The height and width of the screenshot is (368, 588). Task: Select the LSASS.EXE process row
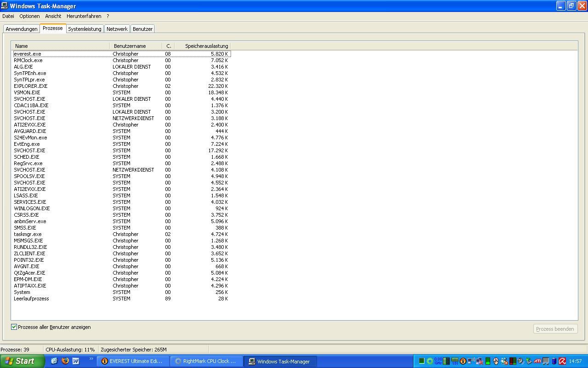click(121, 195)
